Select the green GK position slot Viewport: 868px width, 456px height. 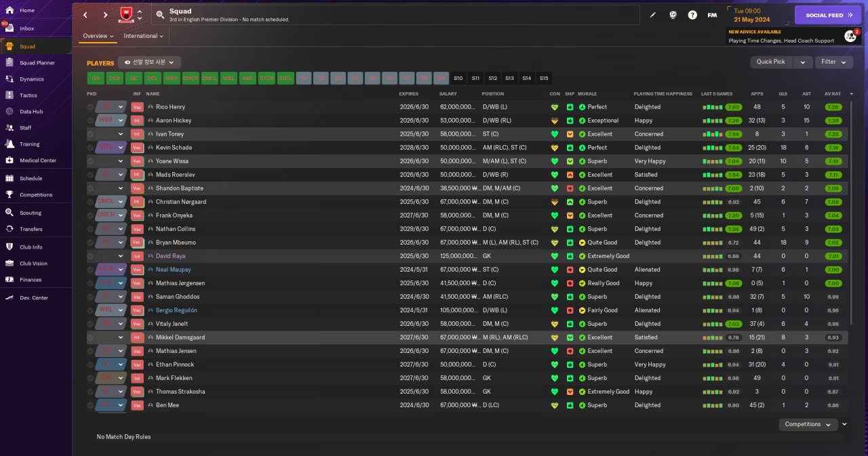point(96,78)
